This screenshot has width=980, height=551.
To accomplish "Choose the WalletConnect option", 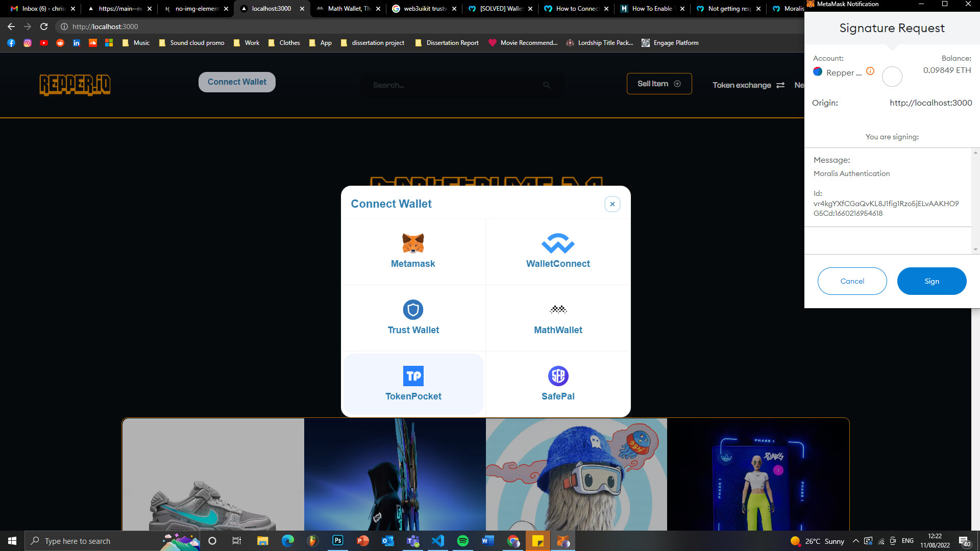I will click(558, 252).
